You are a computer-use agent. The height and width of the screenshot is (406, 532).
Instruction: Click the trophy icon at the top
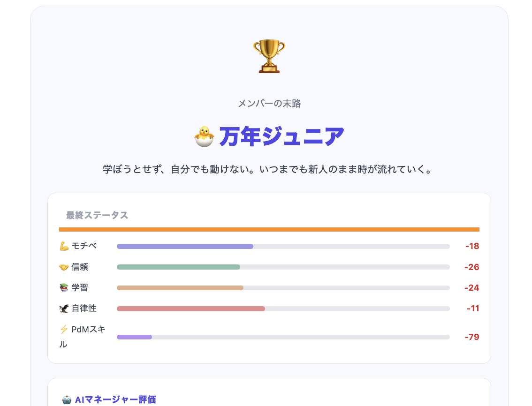point(268,55)
